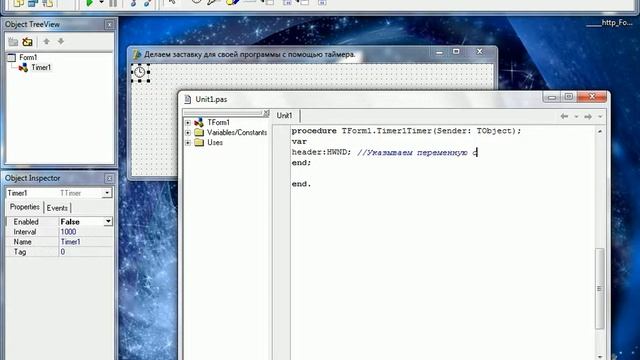Click the Timer1 component icon in the tree
640x360 pixels.
click(x=23, y=67)
